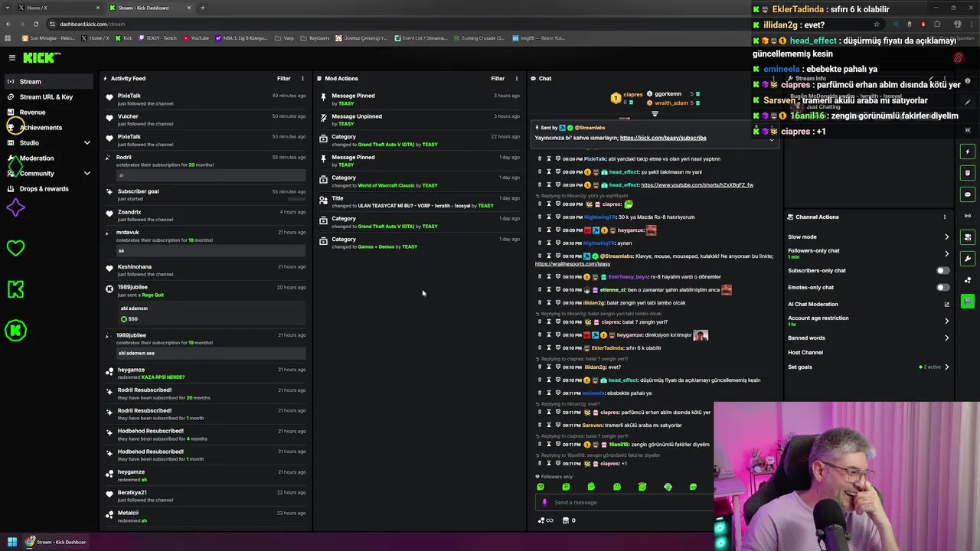Click the channel points dots widget icon
This screenshot has height=551, width=980.
pyautogui.click(x=968, y=280)
